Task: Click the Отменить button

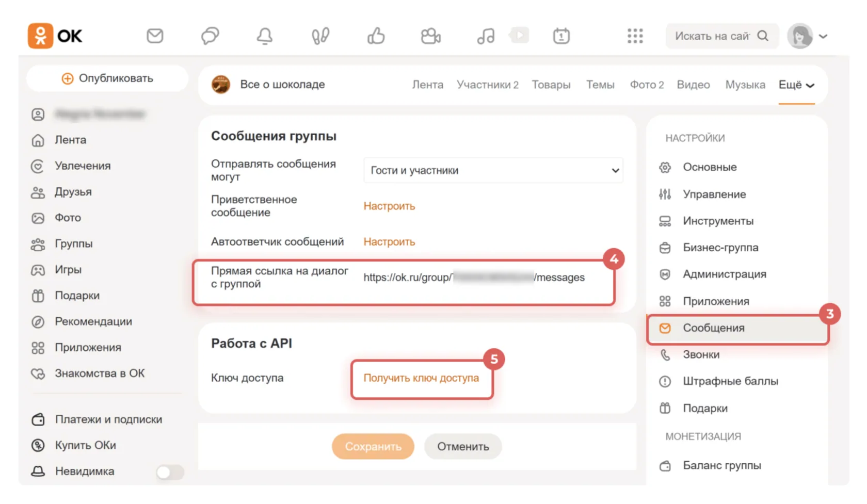Action: pyautogui.click(x=463, y=447)
